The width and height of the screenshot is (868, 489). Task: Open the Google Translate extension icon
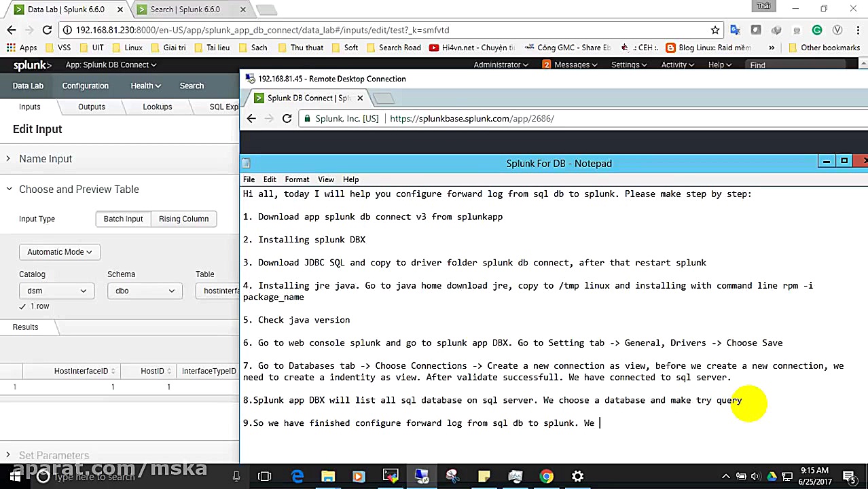click(735, 30)
